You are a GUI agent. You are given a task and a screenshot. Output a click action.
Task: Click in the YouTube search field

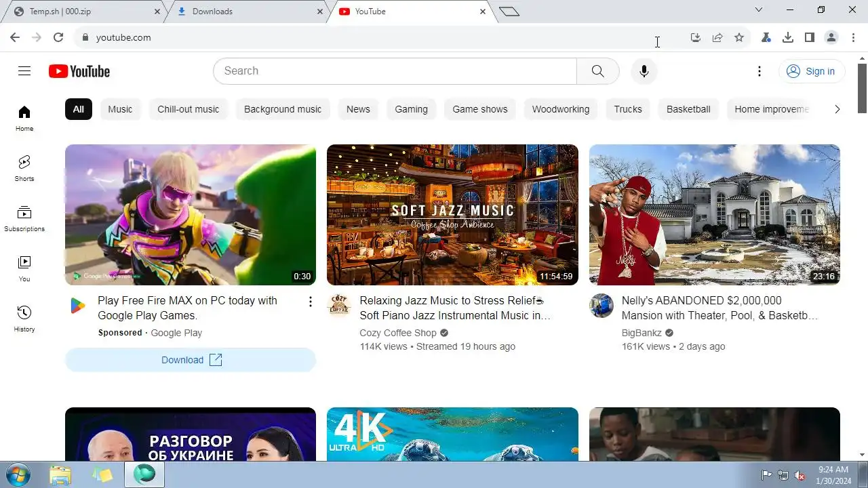click(x=395, y=71)
